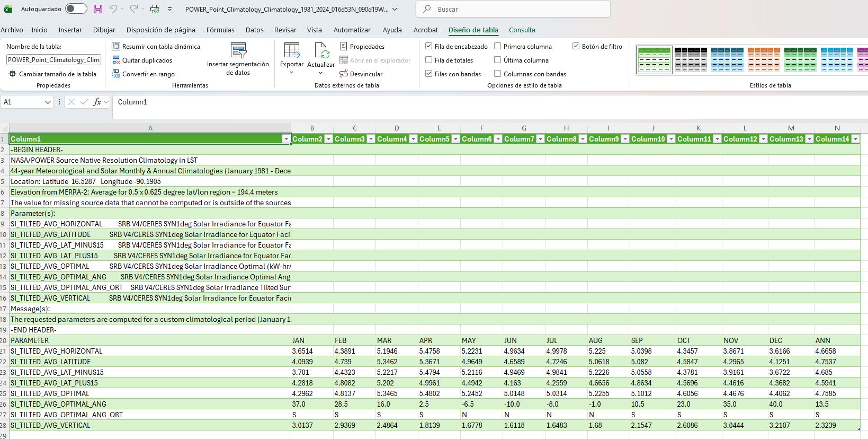Click the insert function fx icon

tap(97, 102)
